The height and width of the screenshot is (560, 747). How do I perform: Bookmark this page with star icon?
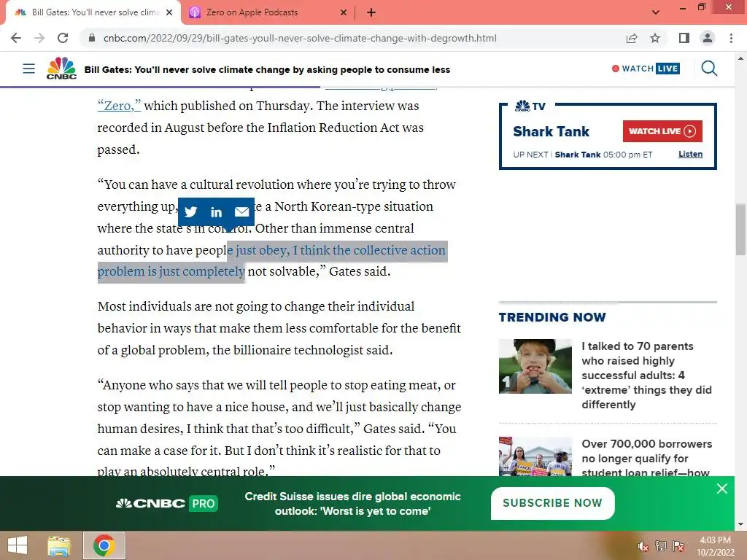coord(655,38)
